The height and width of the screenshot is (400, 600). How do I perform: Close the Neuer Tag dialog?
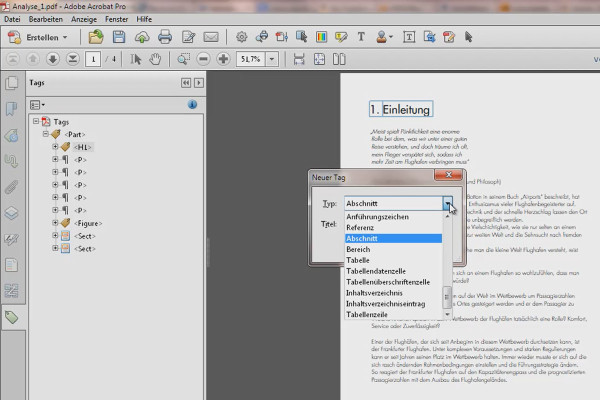(x=449, y=175)
